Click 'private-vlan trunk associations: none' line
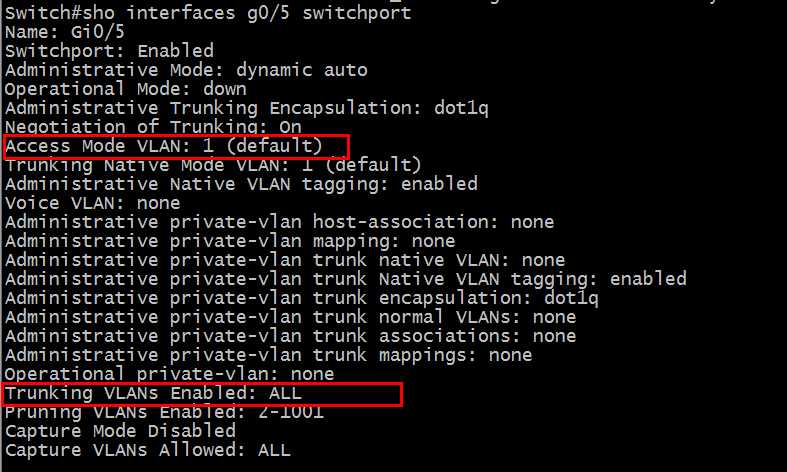The image size is (787, 472). (290, 336)
